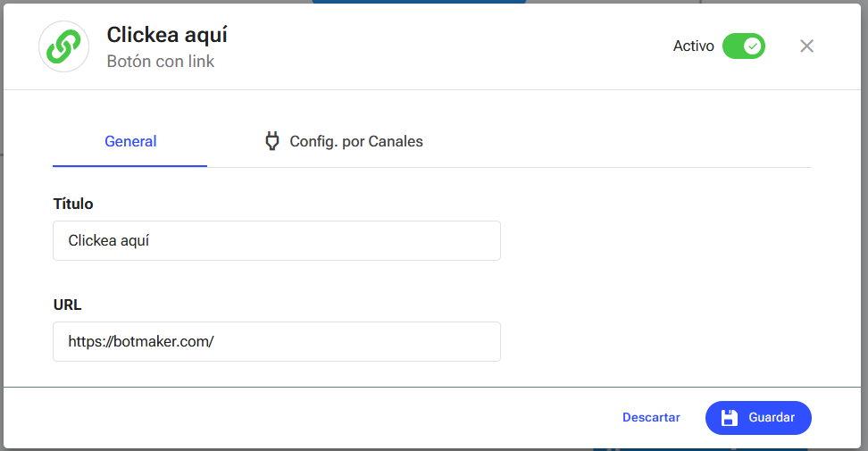
Task: Click the URL field label
Action: [67, 305]
